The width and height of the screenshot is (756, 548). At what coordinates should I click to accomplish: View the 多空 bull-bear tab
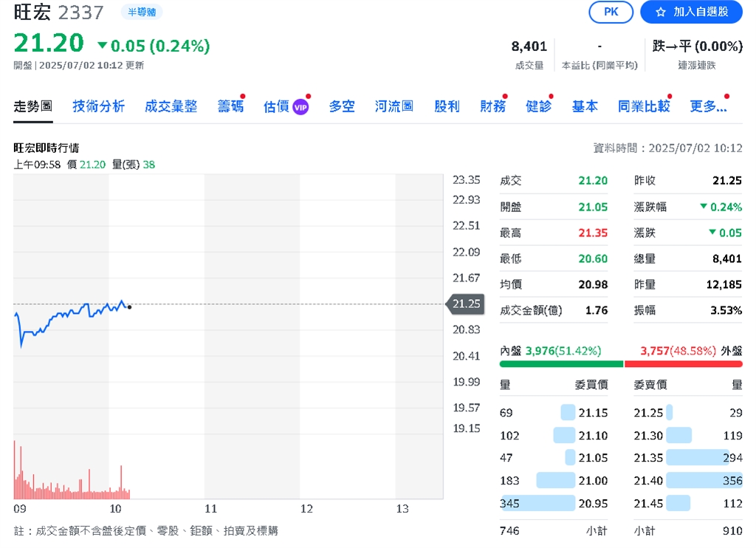[x=342, y=106]
